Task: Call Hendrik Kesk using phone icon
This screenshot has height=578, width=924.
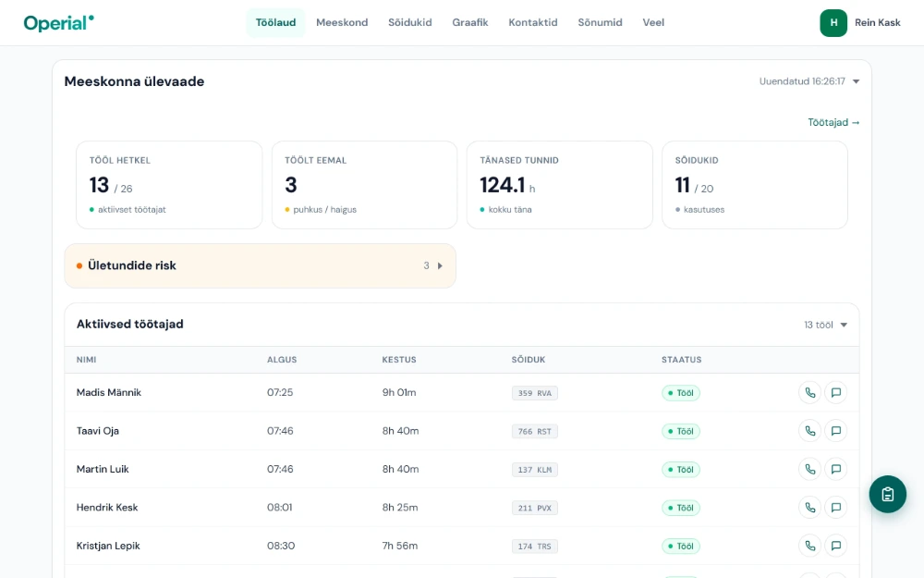Action: click(810, 508)
